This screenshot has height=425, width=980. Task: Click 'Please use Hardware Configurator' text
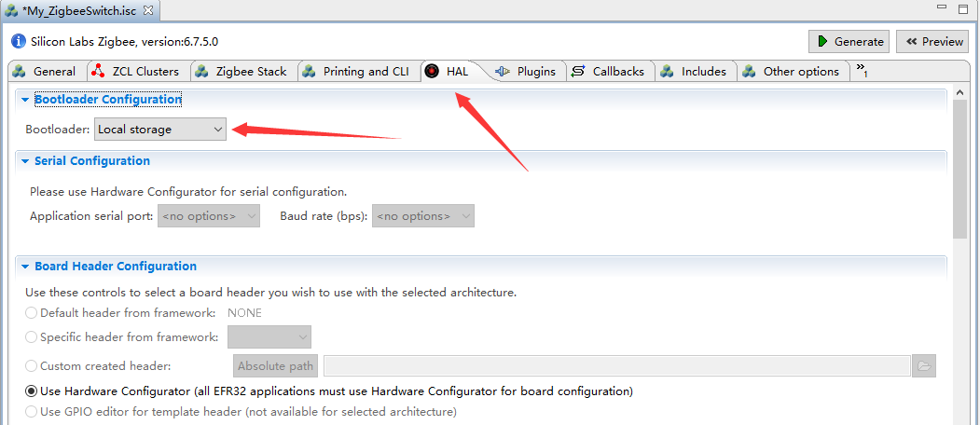[x=188, y=191]
